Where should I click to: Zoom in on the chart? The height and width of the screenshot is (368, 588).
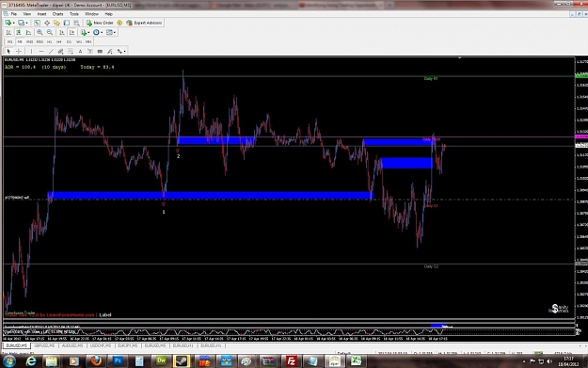pyautogui.click(x=40, y=32)
